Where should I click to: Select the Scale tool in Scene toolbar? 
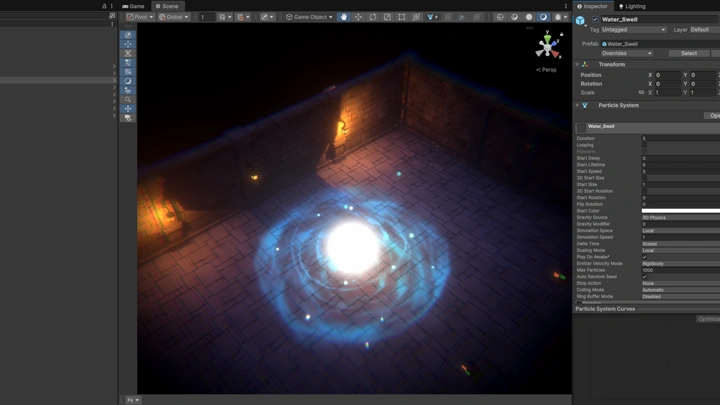[x=387, y=17]
